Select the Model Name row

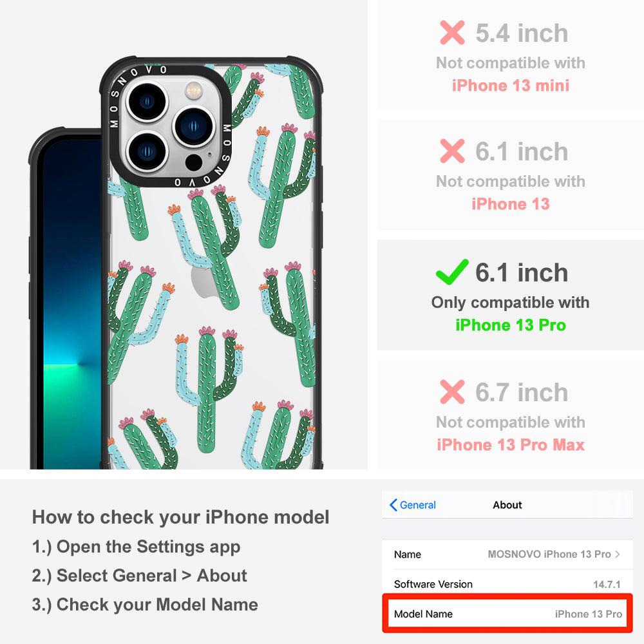(507, 614)
